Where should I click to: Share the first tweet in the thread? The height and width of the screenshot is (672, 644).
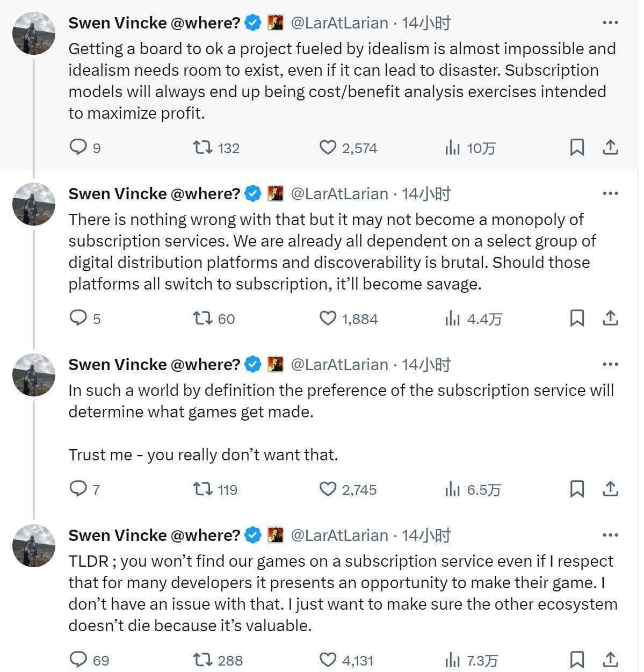point(610,147)
